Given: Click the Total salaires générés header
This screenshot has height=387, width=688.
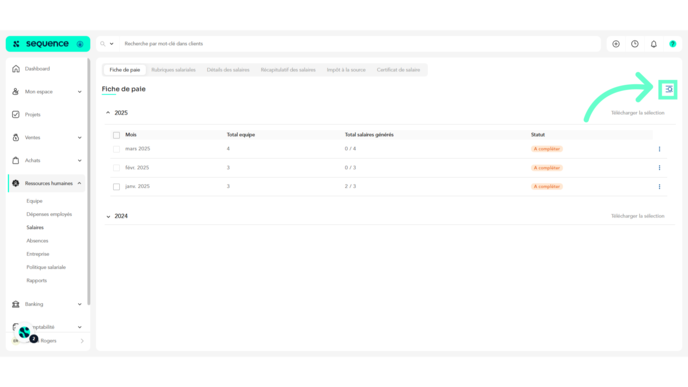Looking at the screenshot, I should [x=369, y=135].
